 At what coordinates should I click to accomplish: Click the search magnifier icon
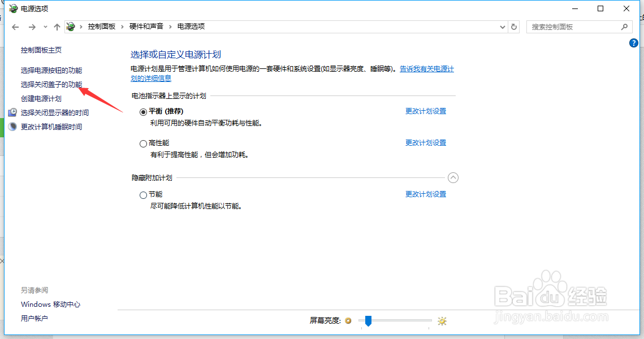pos(624,26)
